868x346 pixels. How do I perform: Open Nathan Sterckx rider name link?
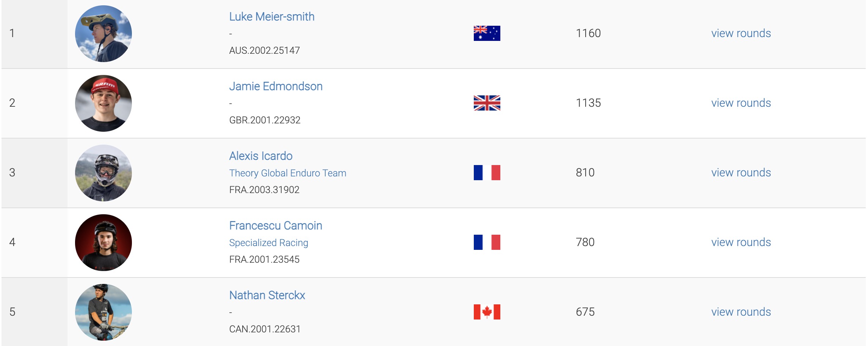point(267,295)
